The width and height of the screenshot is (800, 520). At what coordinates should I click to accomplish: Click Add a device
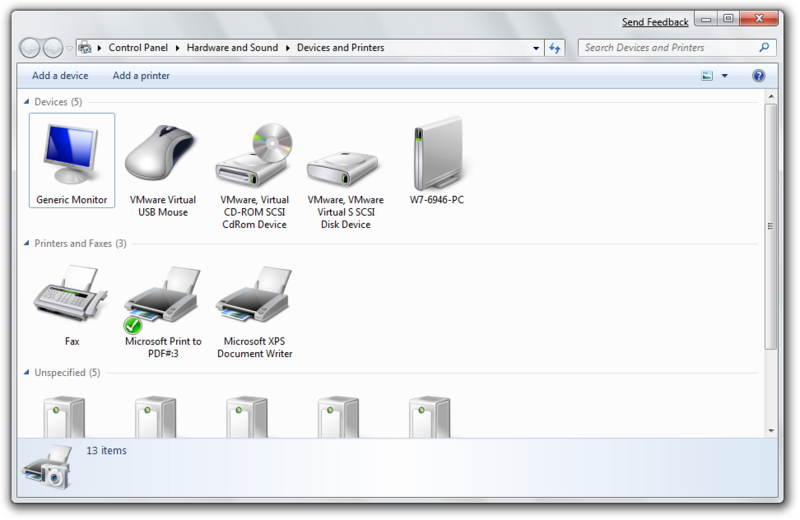(60, 76)
